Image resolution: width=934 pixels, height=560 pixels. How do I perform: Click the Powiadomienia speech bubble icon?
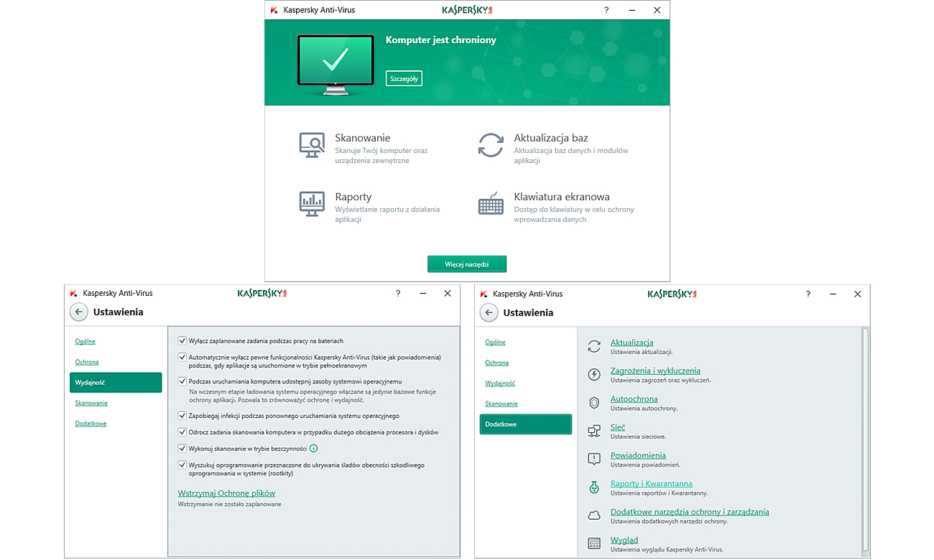point(594,459)
